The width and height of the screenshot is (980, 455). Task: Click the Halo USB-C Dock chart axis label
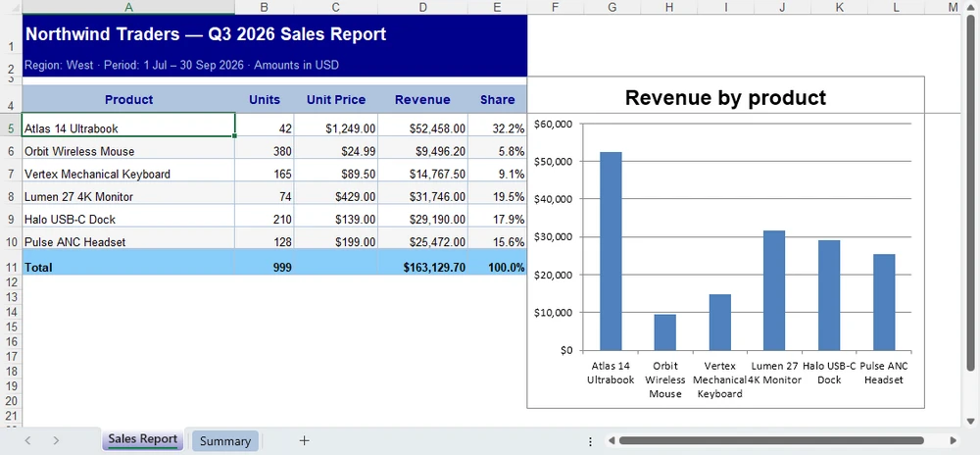829,373
